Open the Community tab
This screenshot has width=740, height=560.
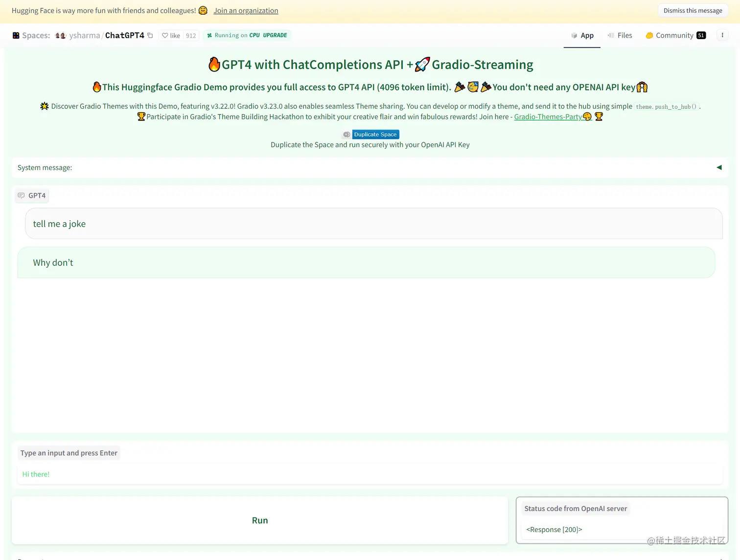click(675, 35)
